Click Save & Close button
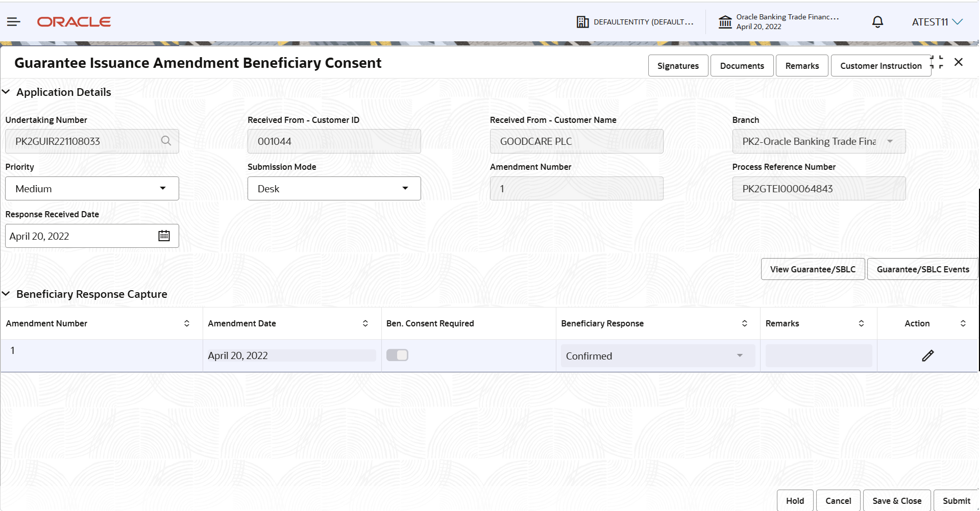 click(897, 501)
